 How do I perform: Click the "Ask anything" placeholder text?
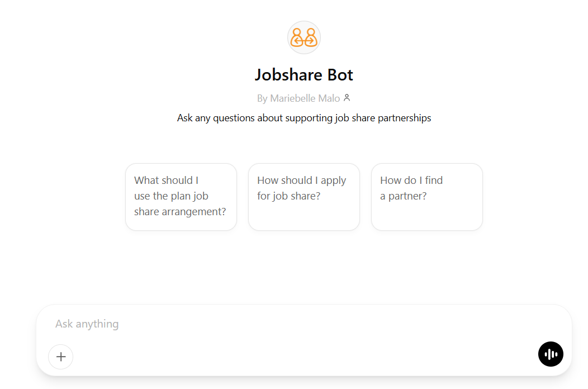pos(87,324)
